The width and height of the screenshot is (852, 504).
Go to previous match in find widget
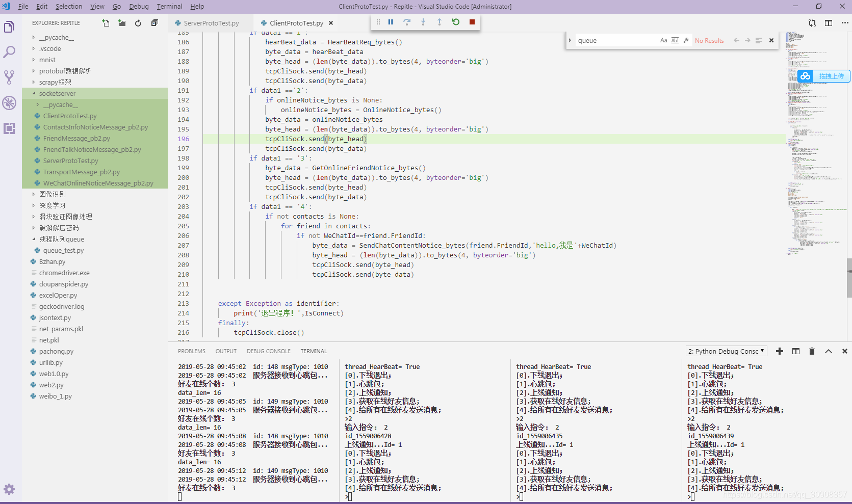[x=736, y=40]
